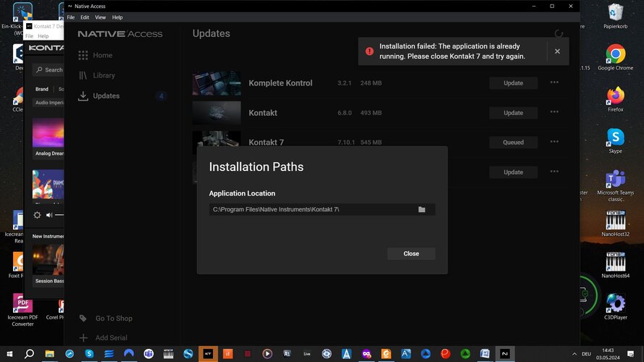Open NanoHost64 desktop shortcut
Image resolution: width=644 pixels, height=362 pixels.
click(x=615, y=266)
